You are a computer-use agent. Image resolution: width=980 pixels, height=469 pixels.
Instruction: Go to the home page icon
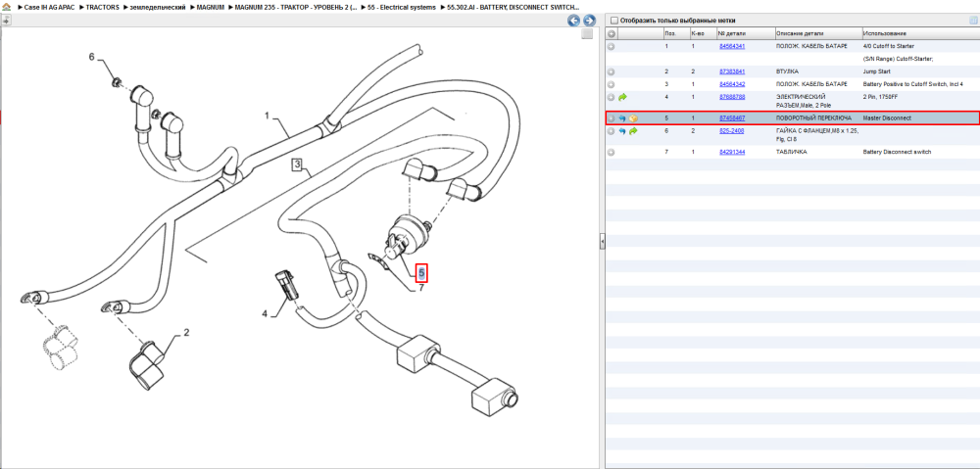pos(6,7)
